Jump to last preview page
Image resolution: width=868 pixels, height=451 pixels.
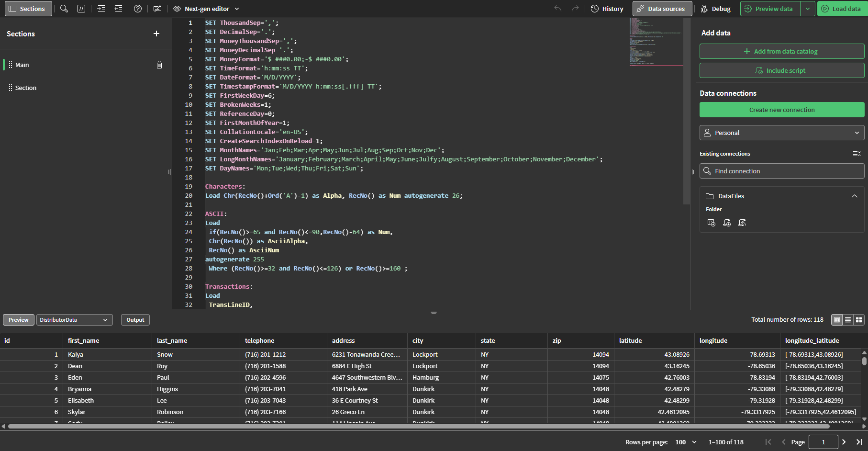[859, 442]
